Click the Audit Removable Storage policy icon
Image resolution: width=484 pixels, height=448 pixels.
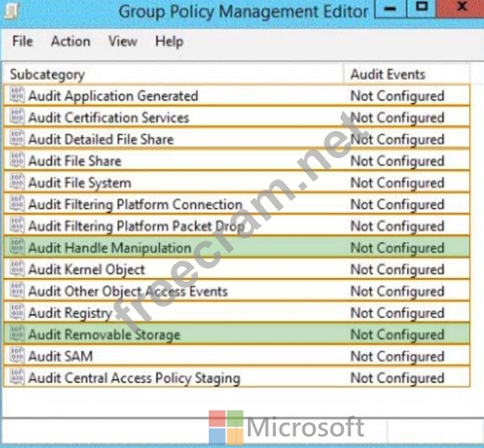click(x=17, y=334)
